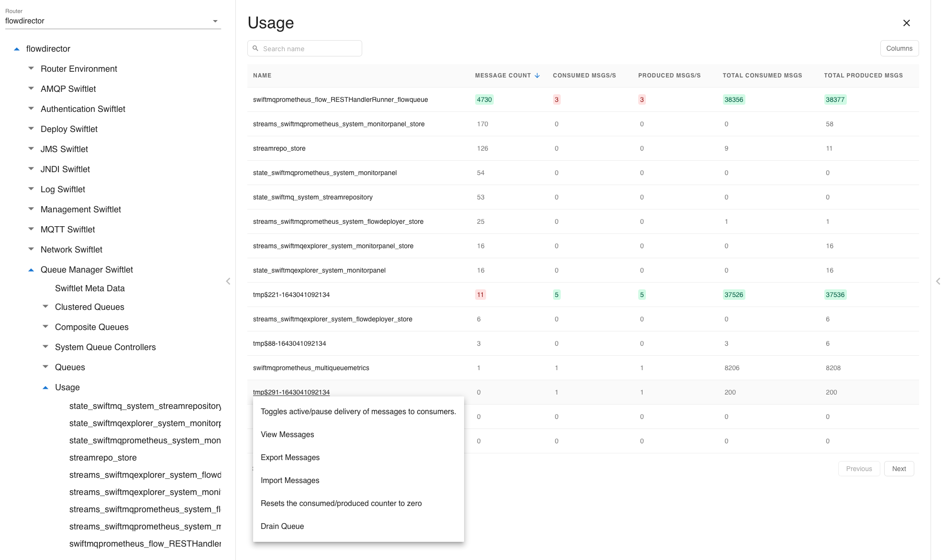Open tmp$291-1643041092134 queue link
The image size is (943, 560).
[x=291, y=392]
